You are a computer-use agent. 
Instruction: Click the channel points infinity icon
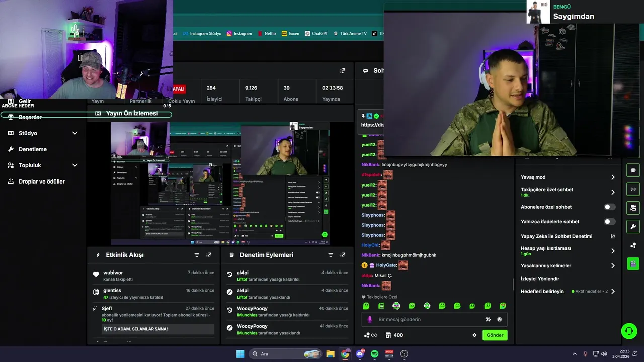tap(371, 335)
